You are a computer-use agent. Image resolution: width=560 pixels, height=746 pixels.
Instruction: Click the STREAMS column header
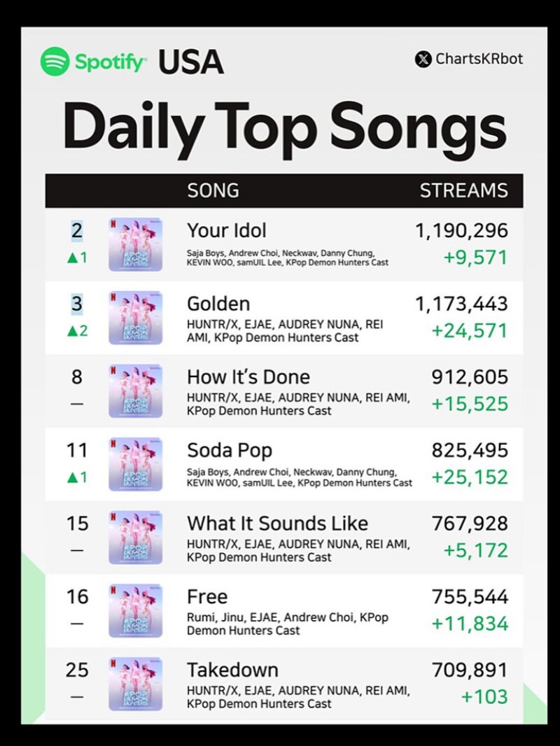464,190
